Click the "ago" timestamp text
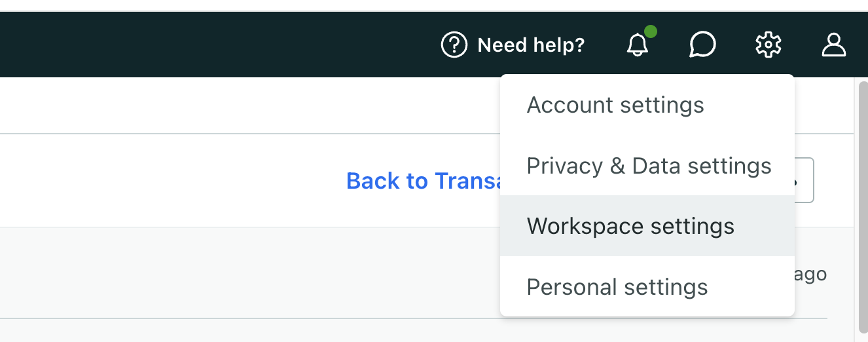Image resolution: width=868 pixels, height=342 pixels. [x=810, y=274]
